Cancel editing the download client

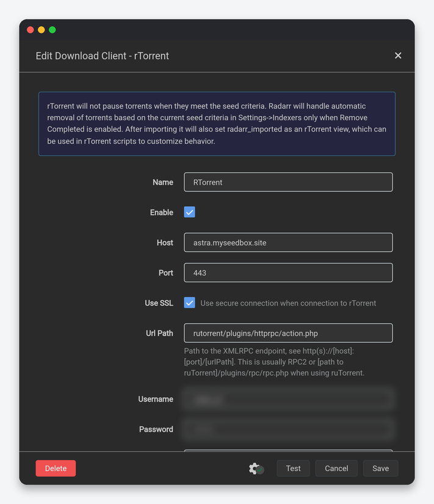point(336,469)
